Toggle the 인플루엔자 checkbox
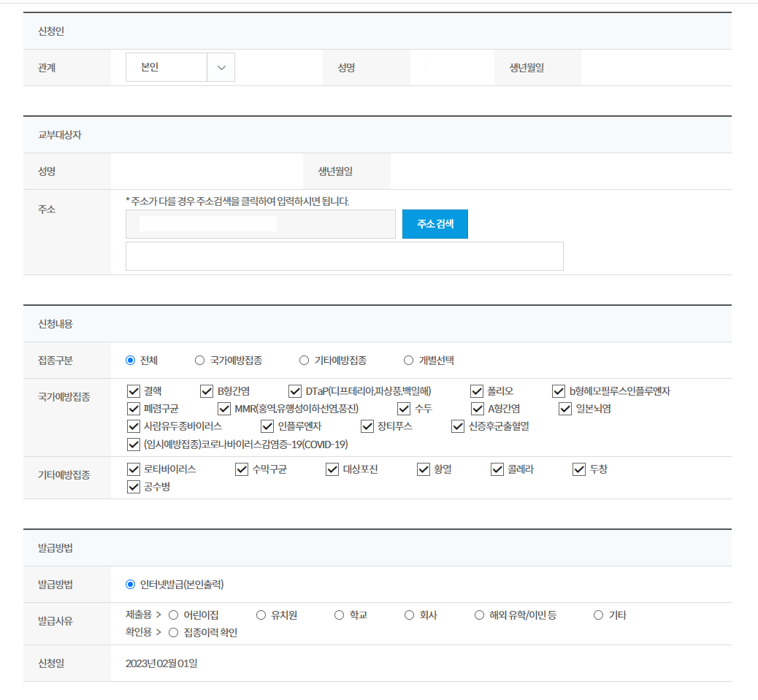The image size is (758, 700). (x=267, y=426)
